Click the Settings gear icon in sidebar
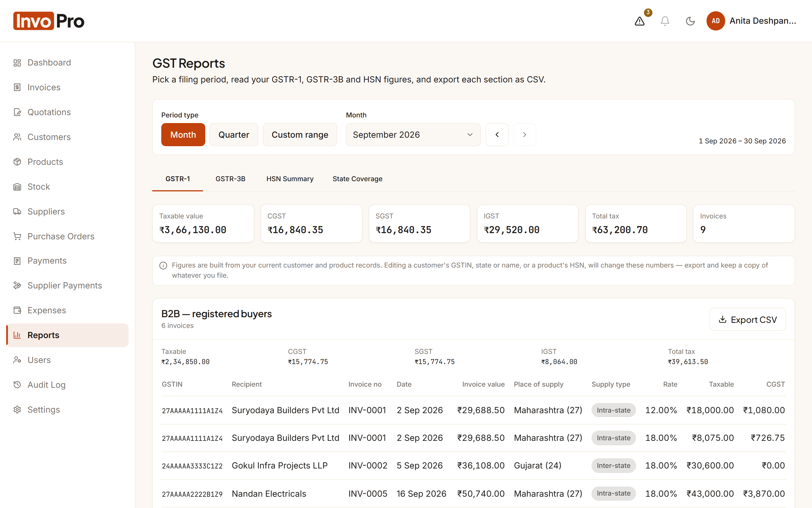 pyautogui.click(x=17, y=410)
